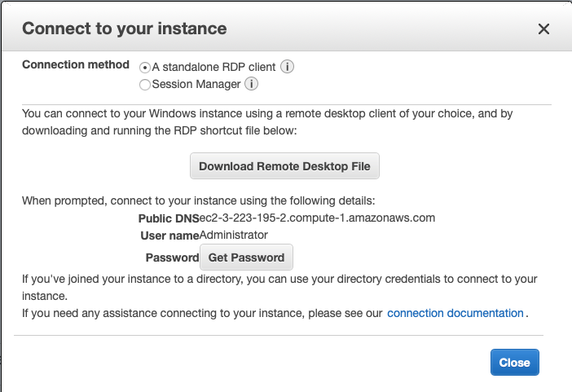This screenshot has width=572, height=392.
Task: Click the 'Public DNS' field label
Action: pos(169,218)
